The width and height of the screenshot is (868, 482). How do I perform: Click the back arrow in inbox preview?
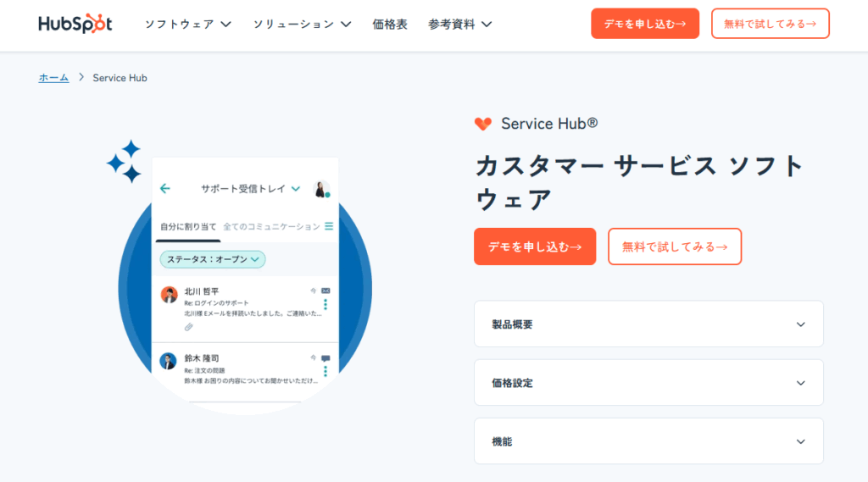pyautogui.click(x=165, y=189)
